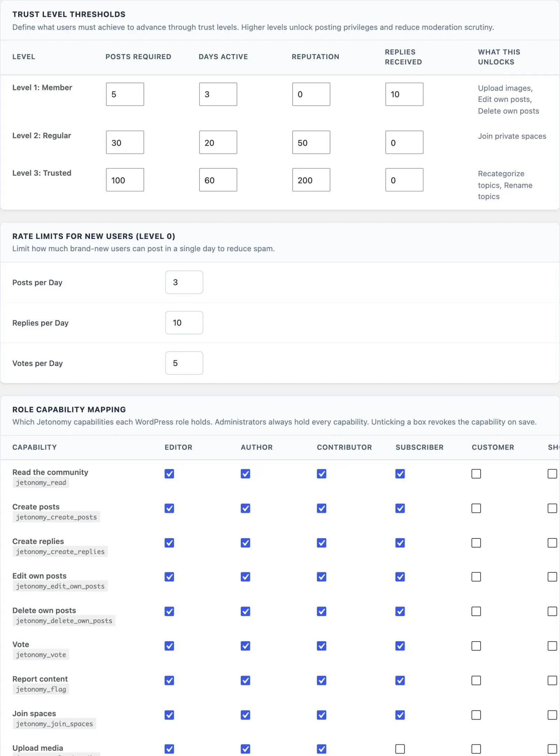
Task: Click the Subscriber column header
Action: [x=419, y=447]
